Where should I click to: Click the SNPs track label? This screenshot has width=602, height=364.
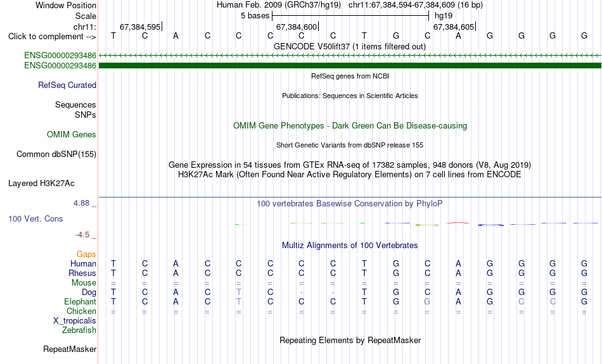86,115
